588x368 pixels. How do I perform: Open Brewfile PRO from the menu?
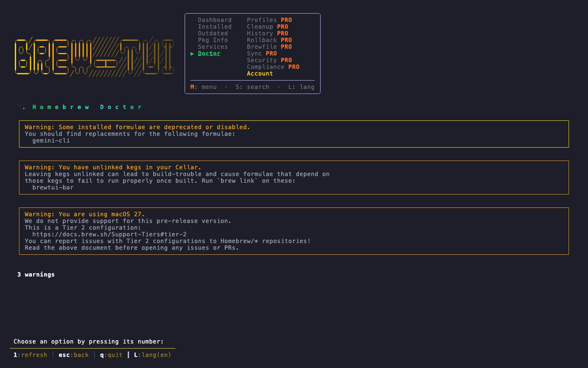point(269,47)
